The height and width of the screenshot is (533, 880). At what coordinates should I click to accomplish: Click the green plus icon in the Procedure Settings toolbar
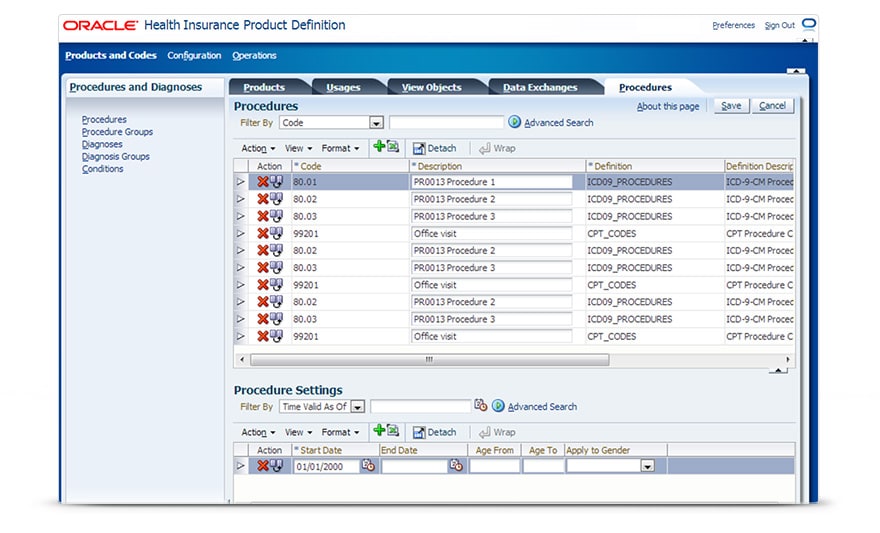point(379,431)
